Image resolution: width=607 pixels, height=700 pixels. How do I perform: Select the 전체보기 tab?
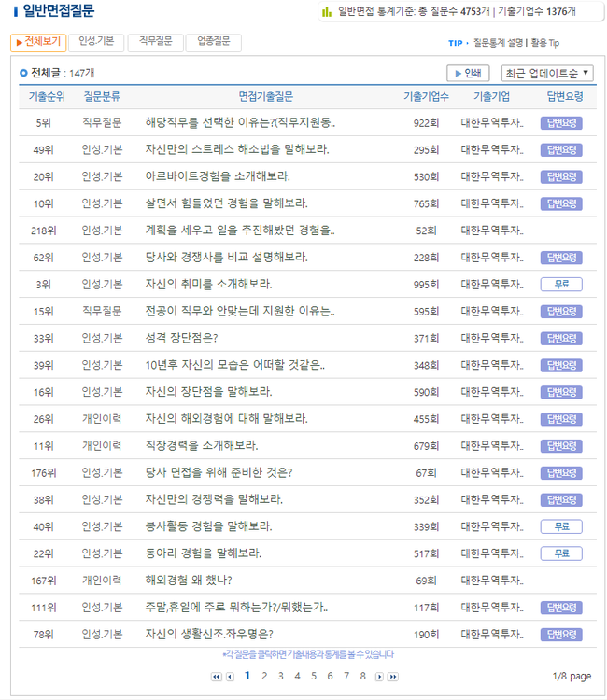pyautogui.click(x=38, y=42)
